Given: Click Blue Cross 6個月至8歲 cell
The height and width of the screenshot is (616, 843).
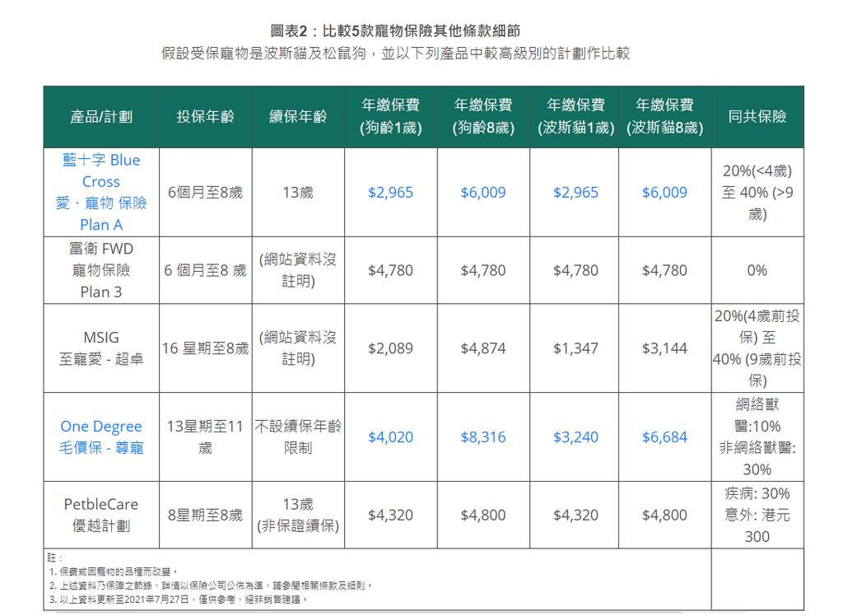Looking at the screenshot, I should click(x=205, y=193).
